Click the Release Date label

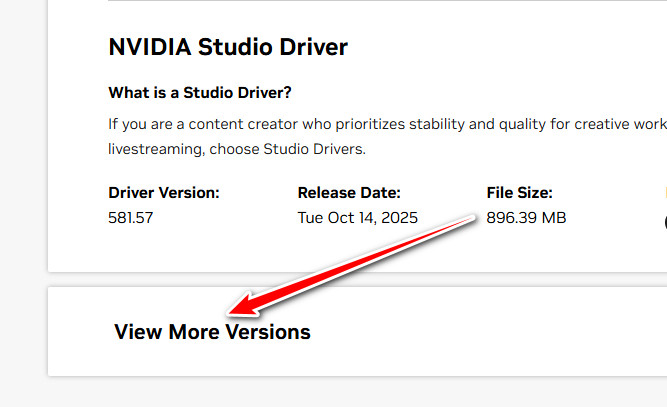click(349, 193)
